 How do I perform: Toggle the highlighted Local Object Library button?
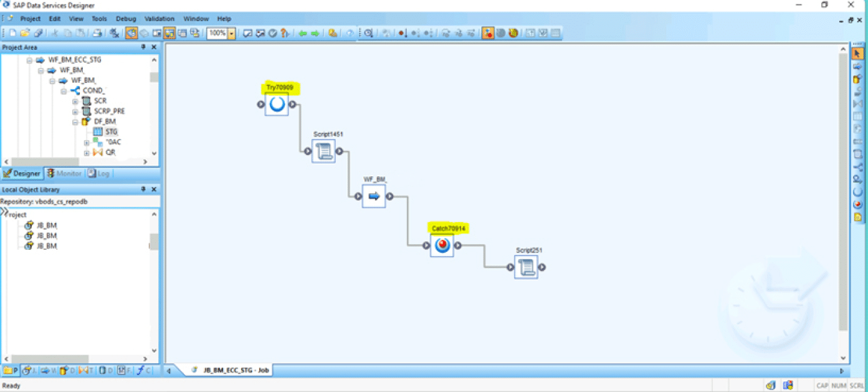[x=131, y=33]
